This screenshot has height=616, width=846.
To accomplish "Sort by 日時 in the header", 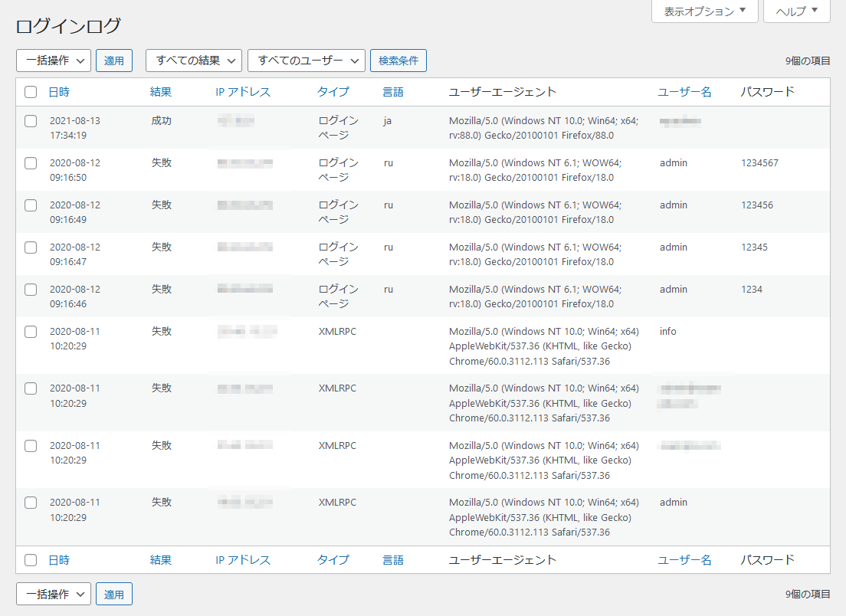I will click(59, 92).
